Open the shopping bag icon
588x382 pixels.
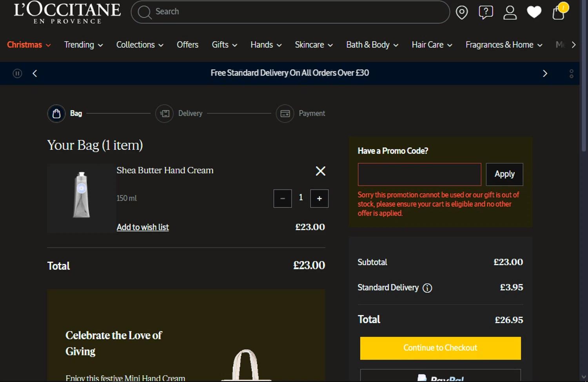pyautogui.click(x=559, y=12)
